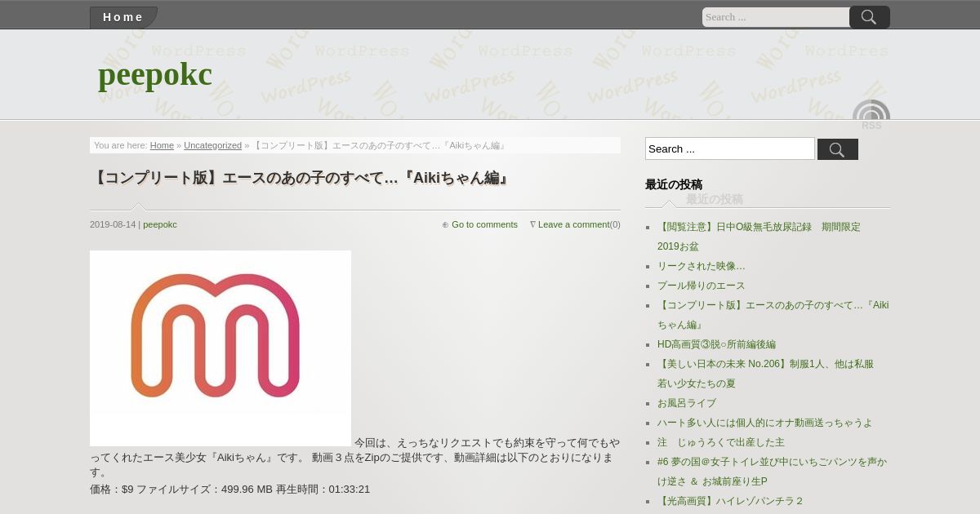Open author peepokc link under post title
980x514 pixels.
pos(160,224)
